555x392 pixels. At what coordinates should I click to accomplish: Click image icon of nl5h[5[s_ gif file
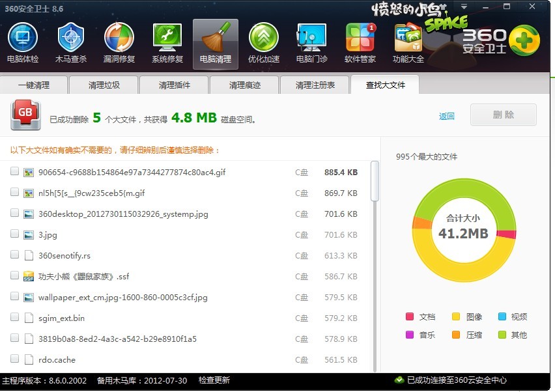(x=28, y=193)
